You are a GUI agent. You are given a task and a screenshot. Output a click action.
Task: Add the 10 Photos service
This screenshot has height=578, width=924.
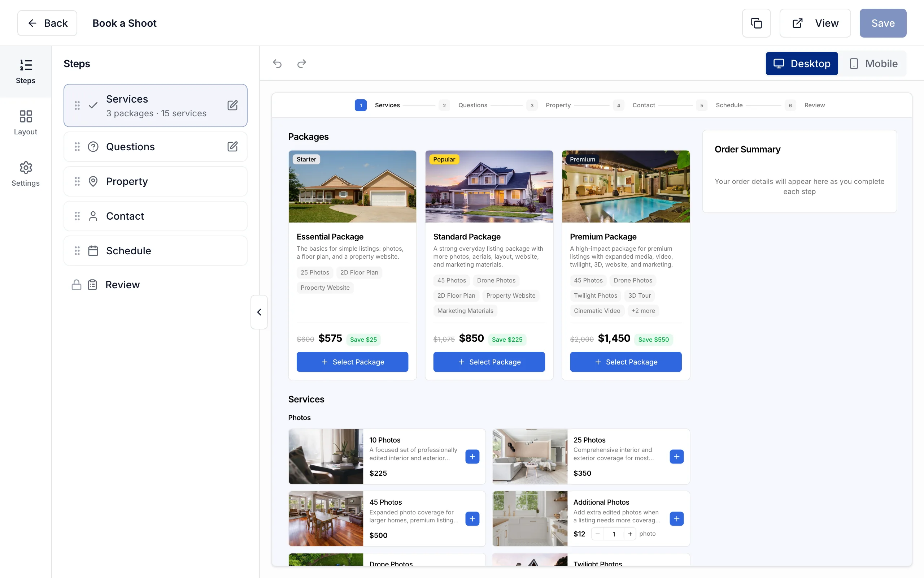click(x=472, y=456)
